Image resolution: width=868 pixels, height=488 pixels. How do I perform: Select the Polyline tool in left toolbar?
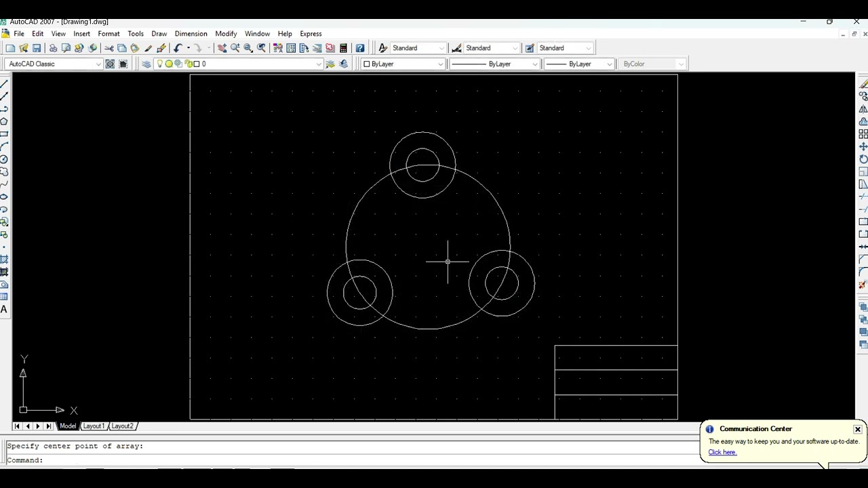coord(4,109)
